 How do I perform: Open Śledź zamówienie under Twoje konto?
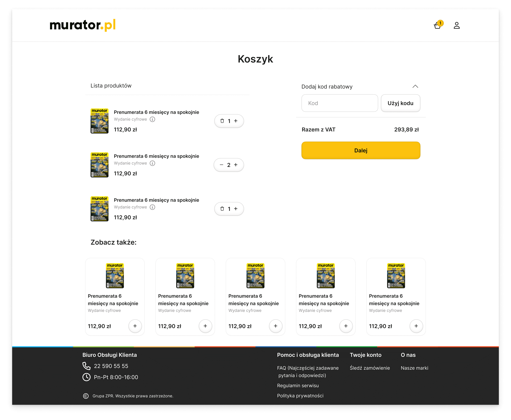[370, 368]
